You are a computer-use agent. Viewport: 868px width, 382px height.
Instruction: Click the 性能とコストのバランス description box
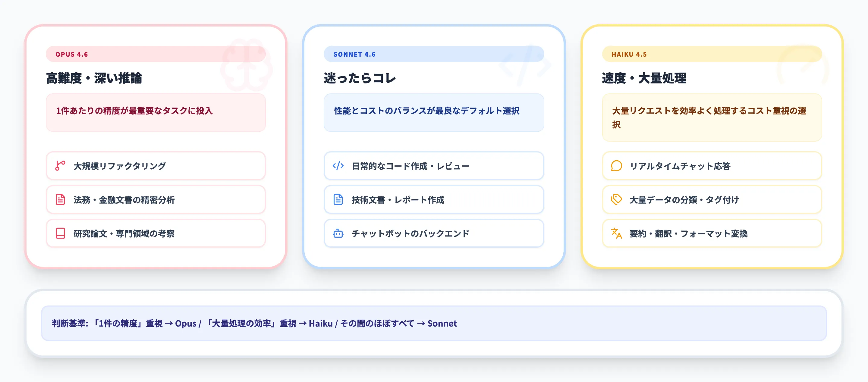433,112
